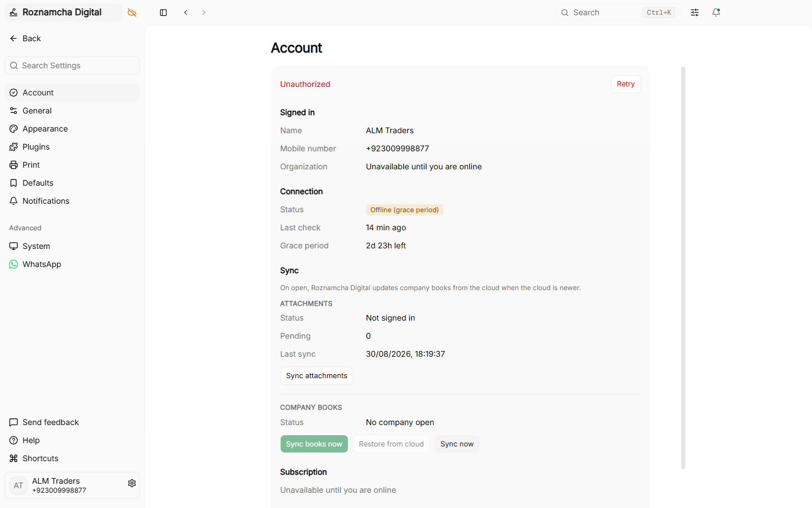This screenshot has width=812, height=508.
Task: Click the mobile number +923009998877 value
Action: [x=398, y=148]
